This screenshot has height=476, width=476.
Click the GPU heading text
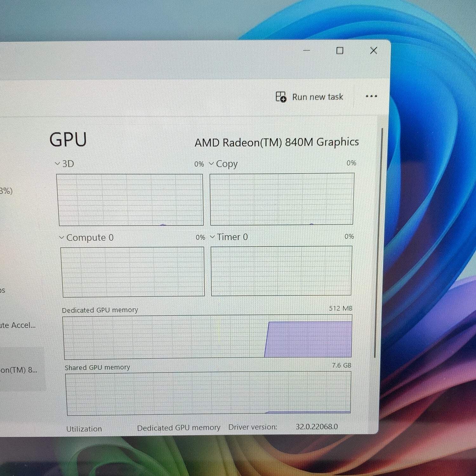tap(68, 140)
